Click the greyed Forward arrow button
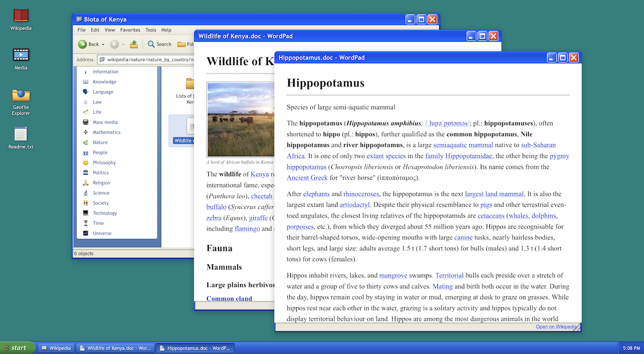This screenshot has width=644, height=354. (x=114, y=44)
